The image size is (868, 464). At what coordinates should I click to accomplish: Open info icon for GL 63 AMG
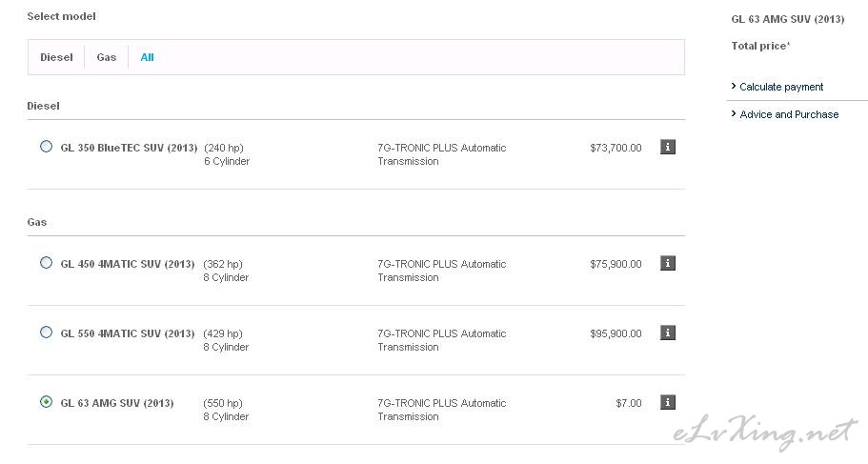[668, 402]
